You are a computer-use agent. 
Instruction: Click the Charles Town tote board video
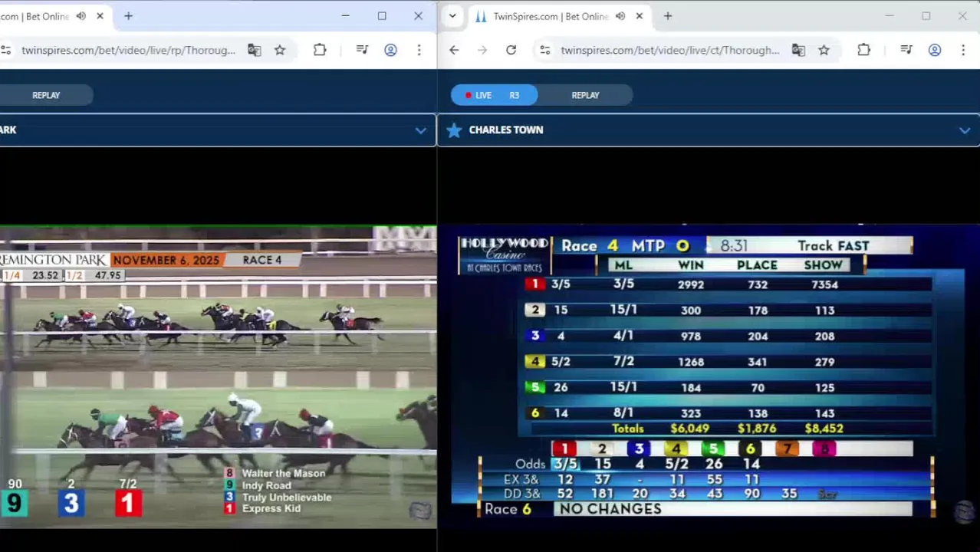click(x=709, y=376)
